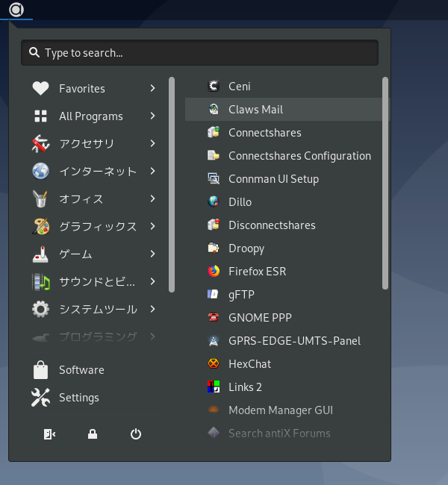
Task: Click the Dillo browser globe icon
Action: 214,201
